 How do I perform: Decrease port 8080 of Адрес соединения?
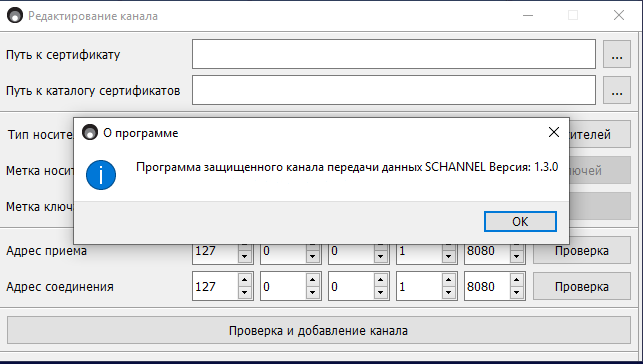(x=517, y=293)
